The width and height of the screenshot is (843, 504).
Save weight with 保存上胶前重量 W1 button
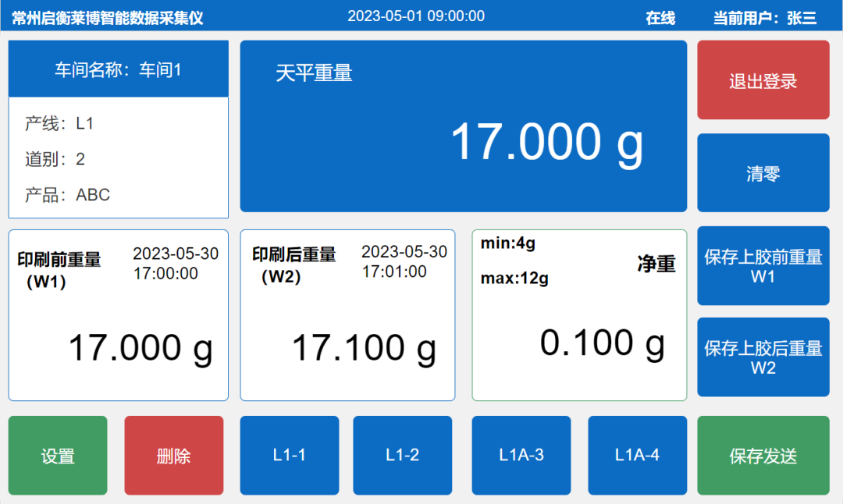pyautogui.click(x=763, y=266)
